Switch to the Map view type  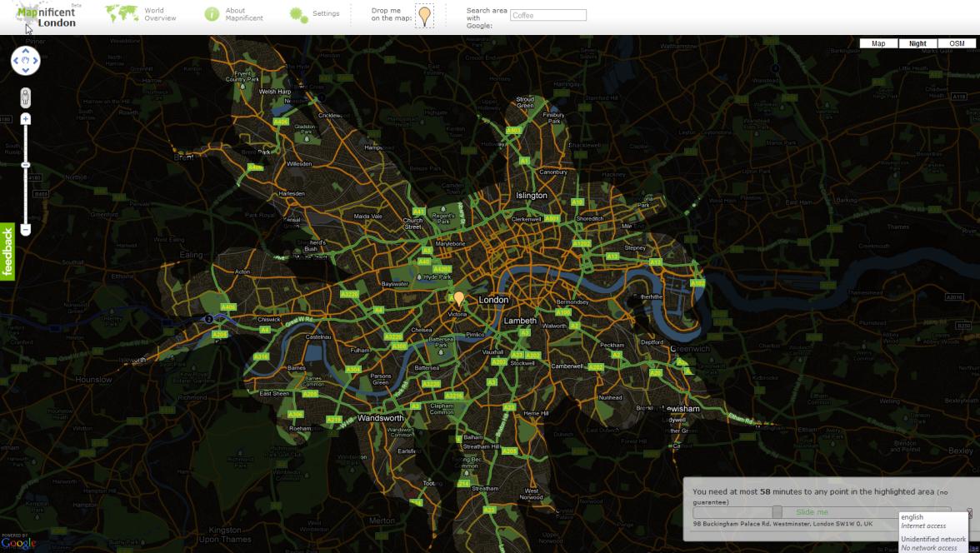click(x=878, y=44)
